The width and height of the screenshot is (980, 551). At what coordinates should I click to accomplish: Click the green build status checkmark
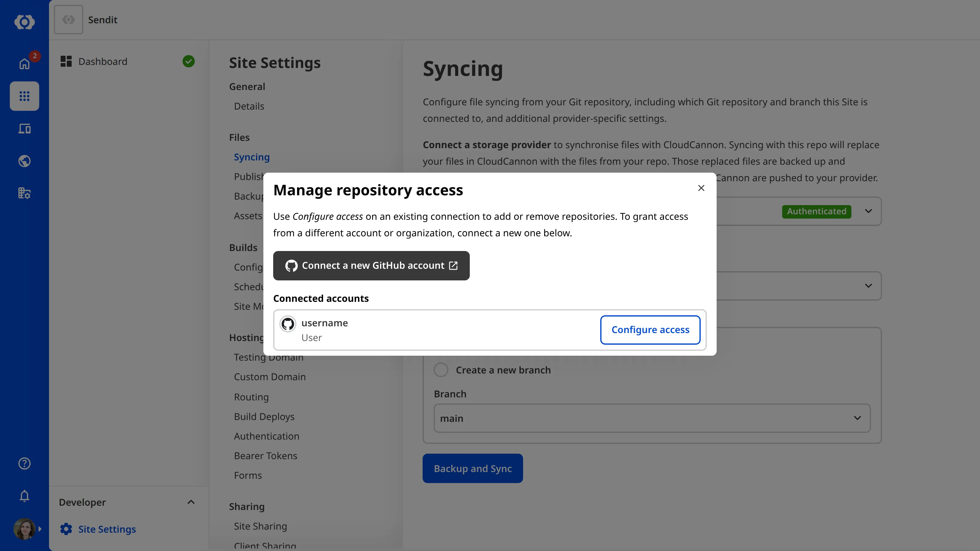188,61
